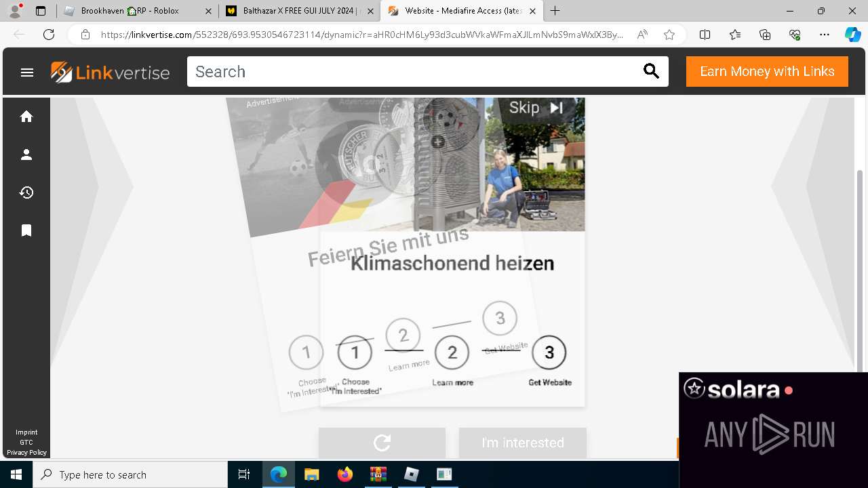The height and width of the screenshot is (488, 868).
Task: Open the Privacy Policy link
Action: click(x=26, y=453)
